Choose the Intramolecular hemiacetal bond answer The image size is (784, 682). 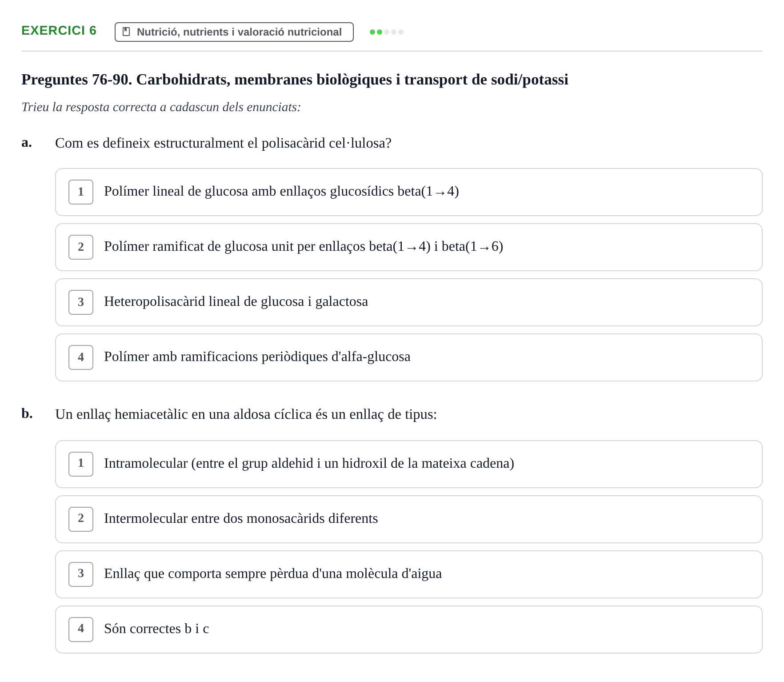click(409, 464)
